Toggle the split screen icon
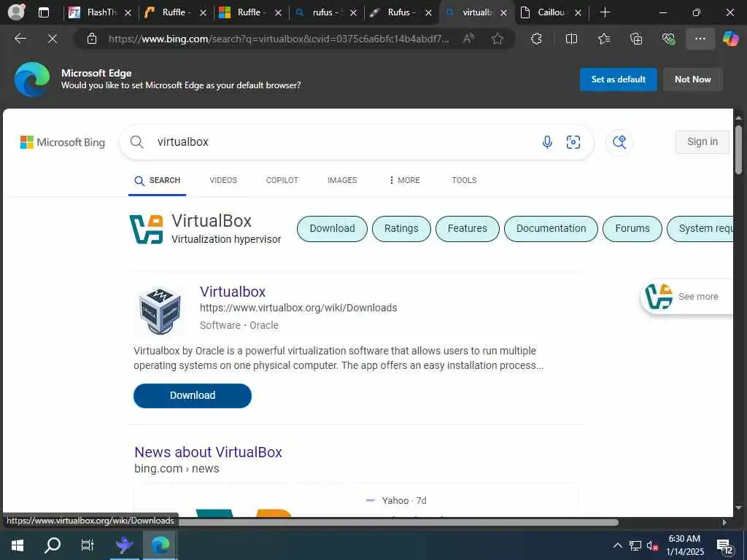This screenshot has height=560, width=747. (x=571, y=39)
